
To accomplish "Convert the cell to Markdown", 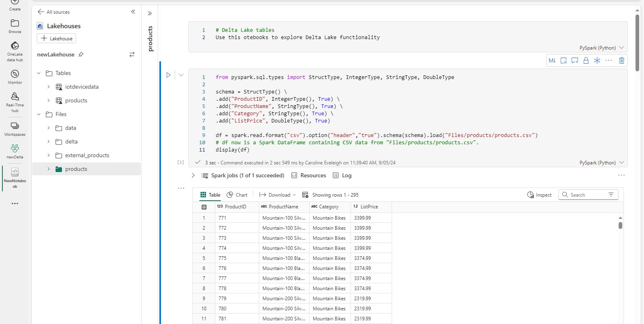I will [552, 60].
